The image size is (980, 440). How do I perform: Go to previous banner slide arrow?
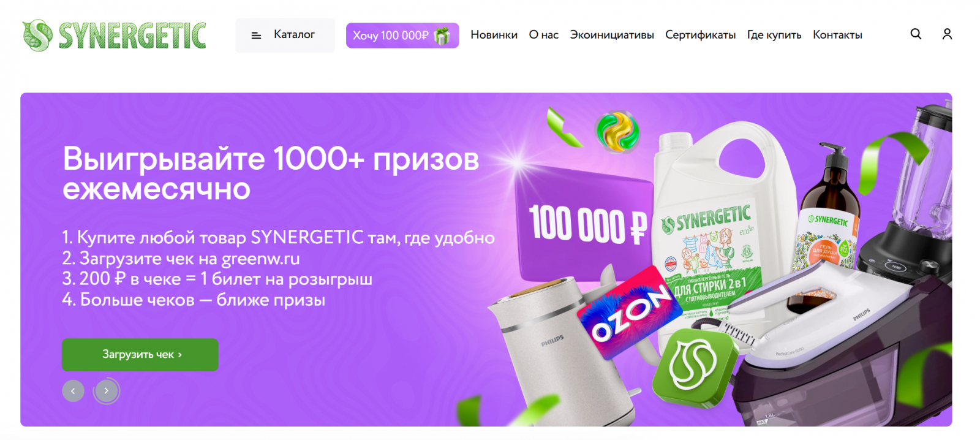pos(73,391)
